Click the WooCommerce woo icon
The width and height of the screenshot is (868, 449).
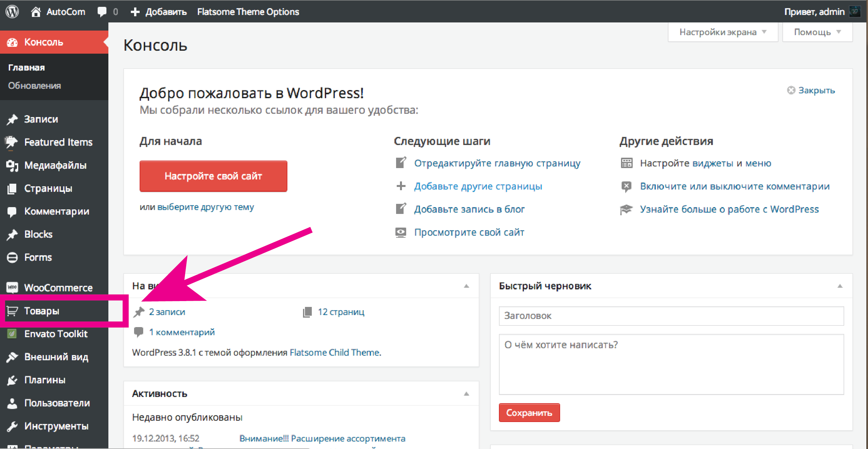point(12,288)
